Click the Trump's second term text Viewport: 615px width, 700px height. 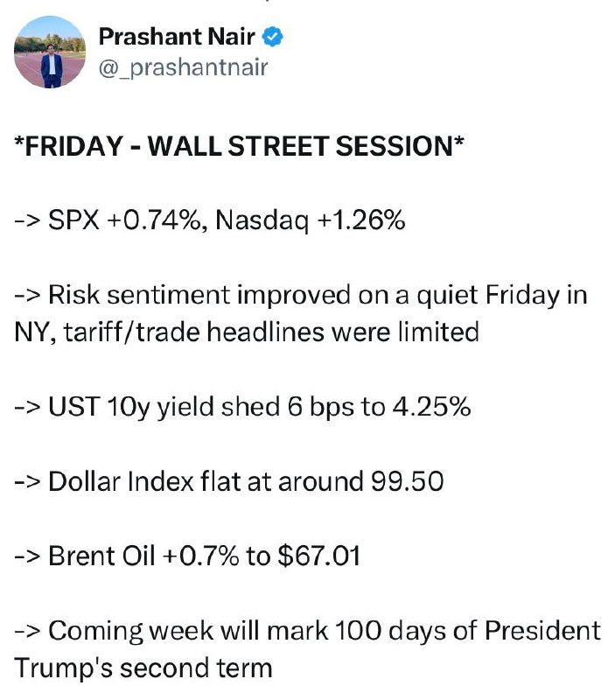(x=143, y=668)
